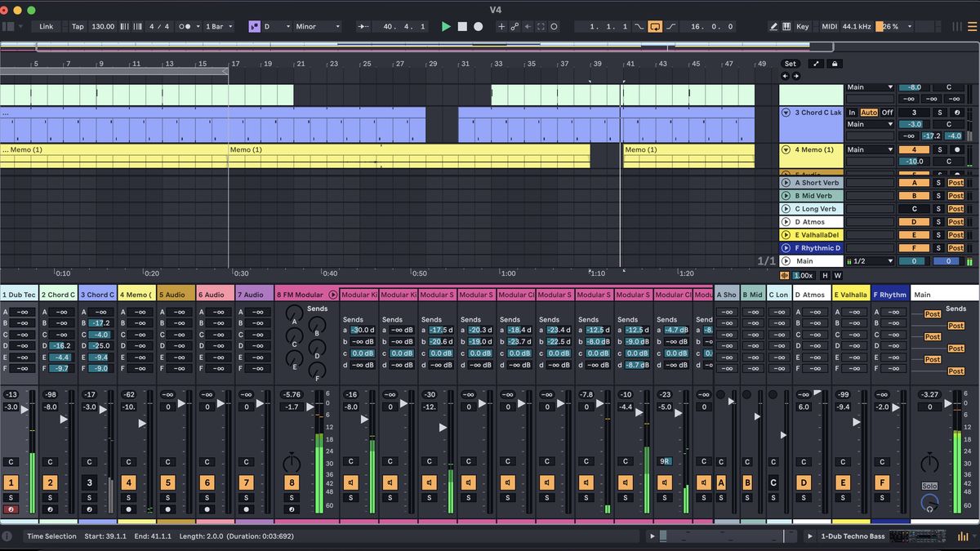
Task: Click the Tap tempo button
Action: (x=78, y=26)
